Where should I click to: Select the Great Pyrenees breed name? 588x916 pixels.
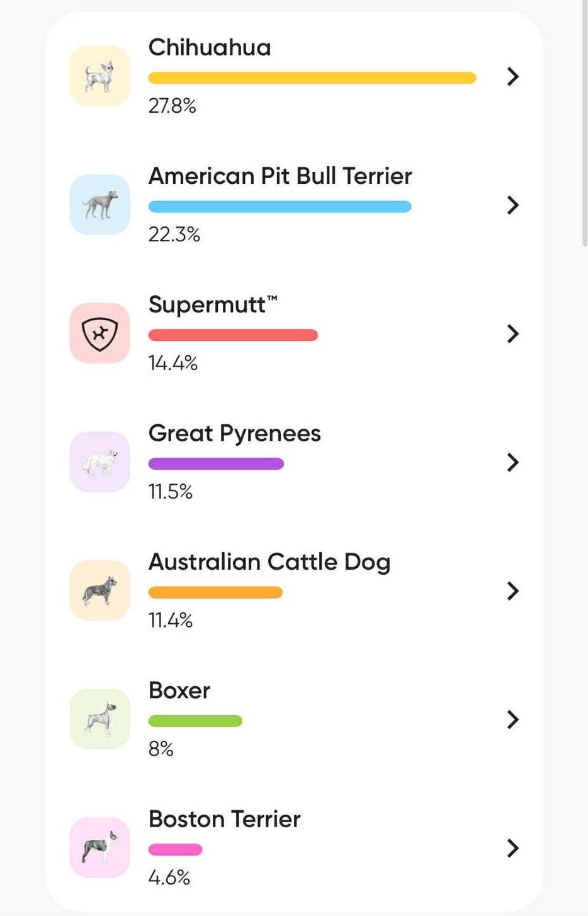[x=234, y=433]
